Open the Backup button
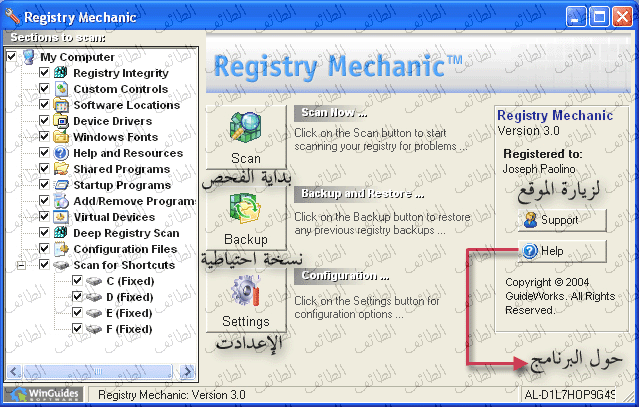 coord(246,218)
